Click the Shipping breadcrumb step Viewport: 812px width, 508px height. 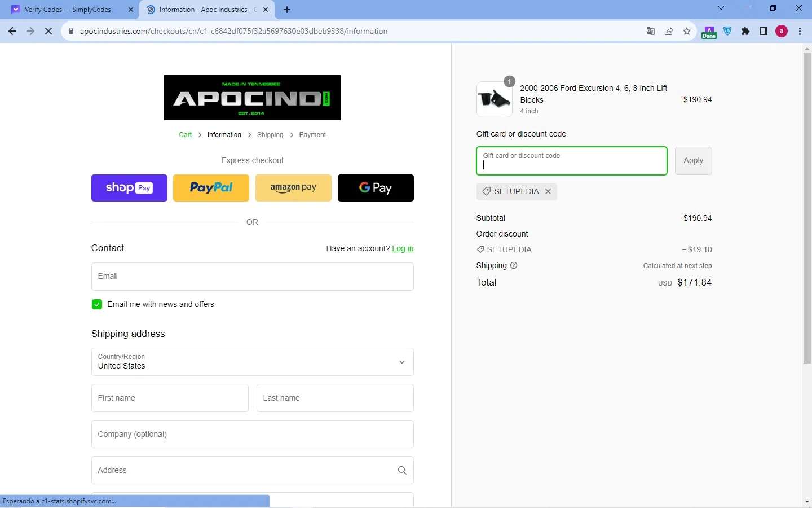click(270, 135)
